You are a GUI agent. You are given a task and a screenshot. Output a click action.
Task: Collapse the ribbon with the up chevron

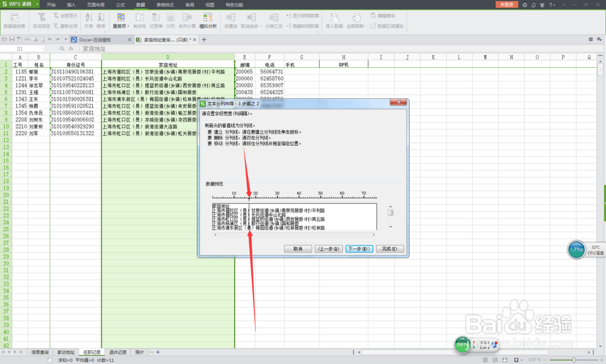coord(564,5)
